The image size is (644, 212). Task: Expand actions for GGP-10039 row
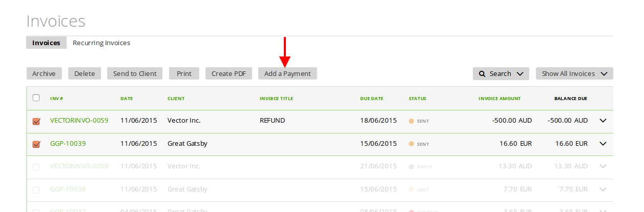603,144
